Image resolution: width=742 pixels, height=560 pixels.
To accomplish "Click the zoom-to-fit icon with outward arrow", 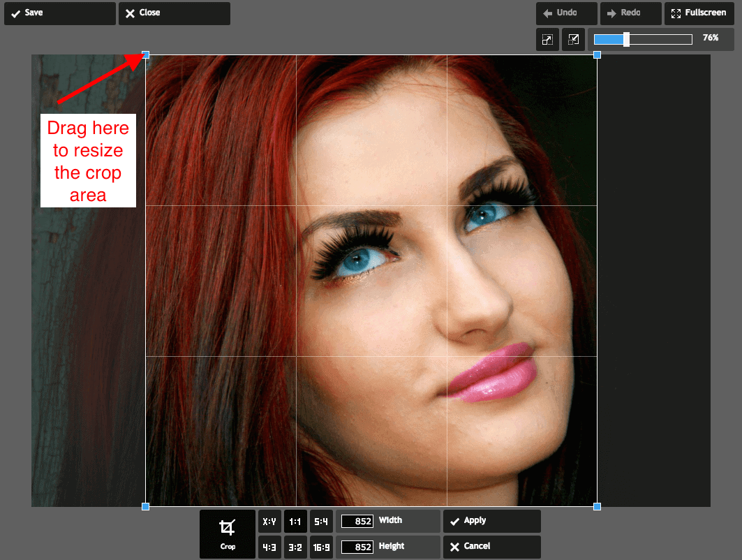I will point(547,39).
